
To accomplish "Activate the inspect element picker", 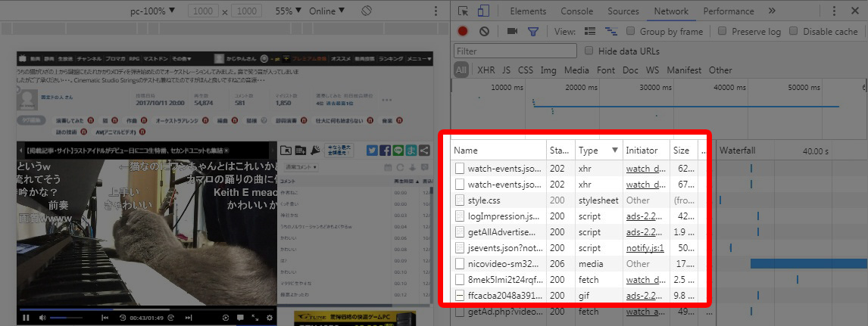I will (x=464, y=11).
